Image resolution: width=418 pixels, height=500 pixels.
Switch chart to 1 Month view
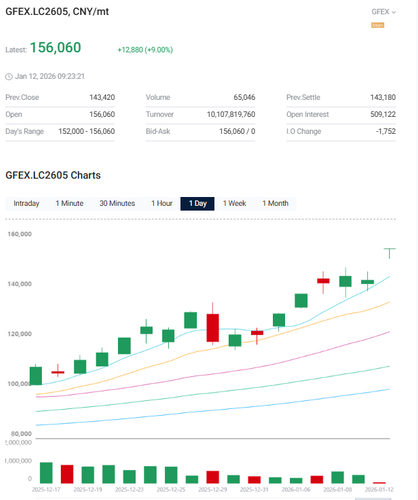click(275, 203)
